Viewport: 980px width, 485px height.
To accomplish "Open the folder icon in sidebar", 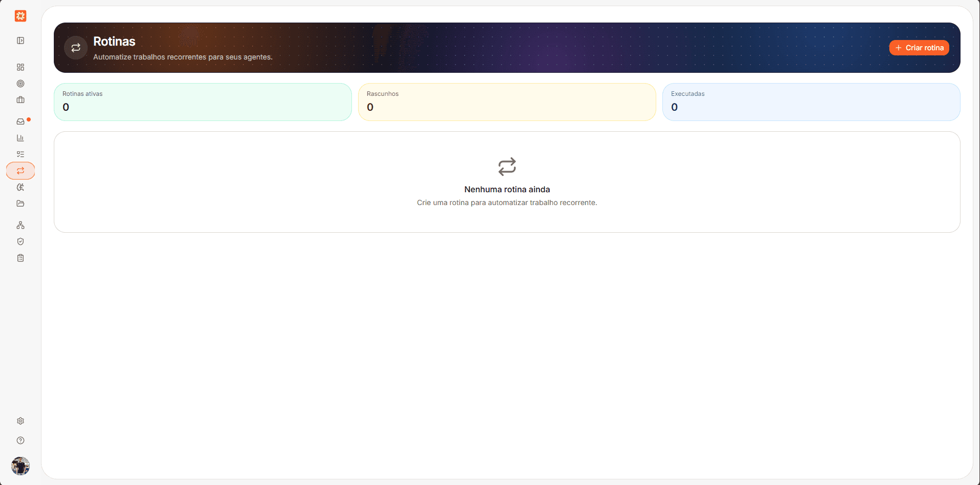I will coord(20,204).
